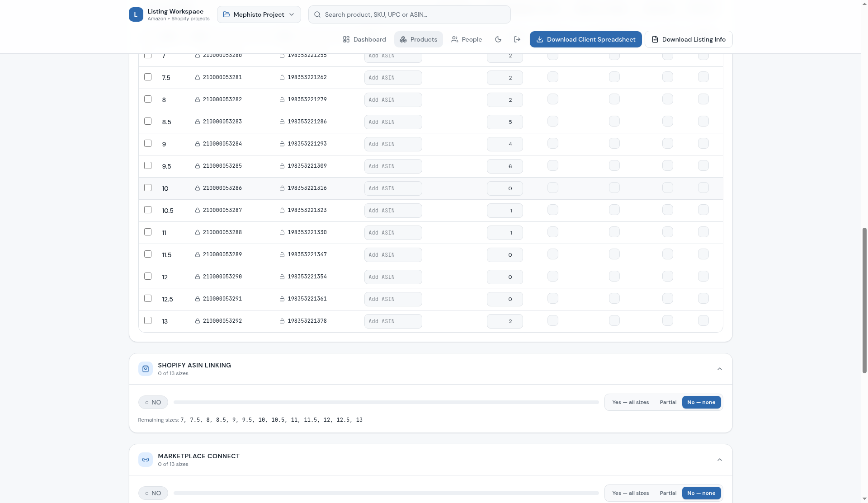This screenshot has width=868, height=503.
Task: Click the Marketplace Connect progress bar
Action: (386, 493)
